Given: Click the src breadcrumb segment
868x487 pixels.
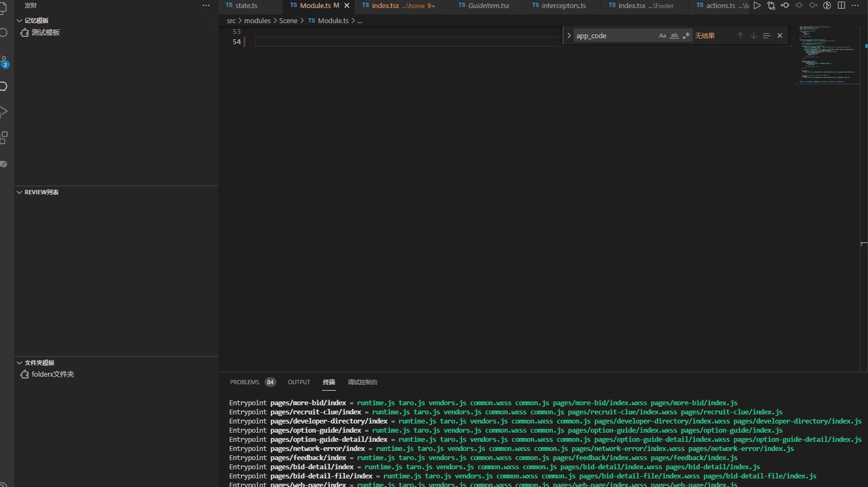Looking at the screenshot, I should click(x=231, y=20).
